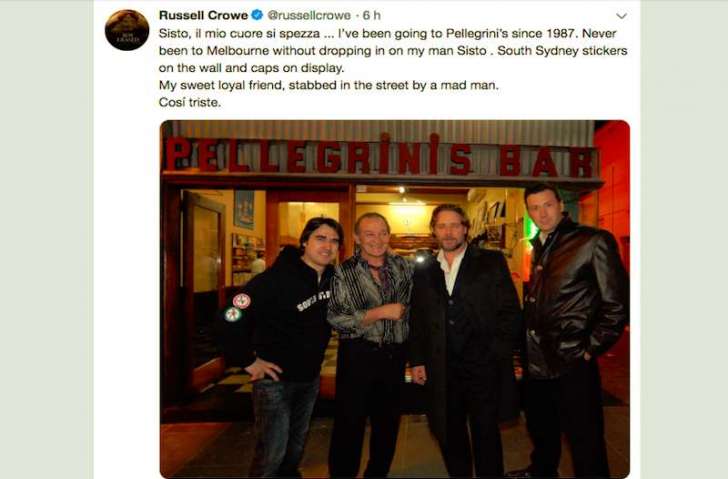Click the grey page margin right of tweet
The width and height of the screenshot is (728, 479).
pyautogui.click(x=684, y=240)
